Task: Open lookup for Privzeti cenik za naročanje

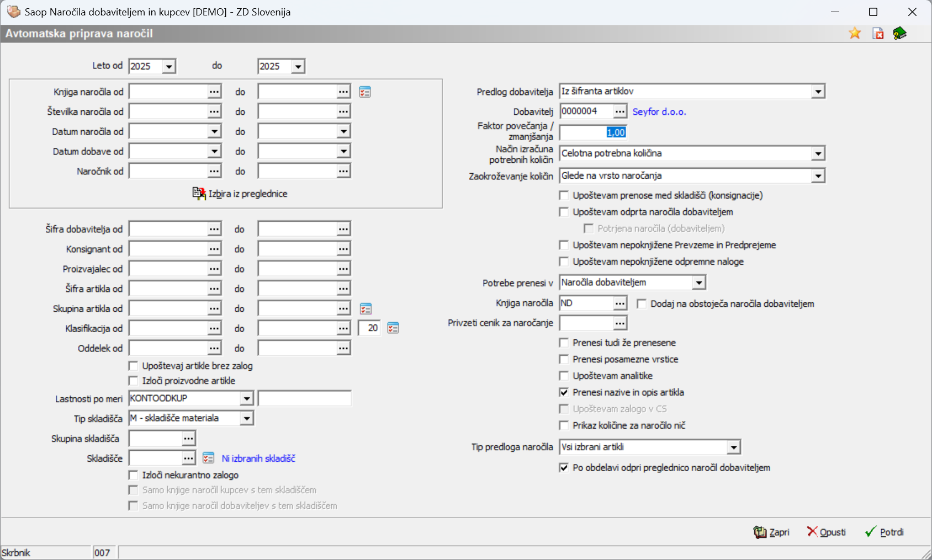Action: [620, 323]
